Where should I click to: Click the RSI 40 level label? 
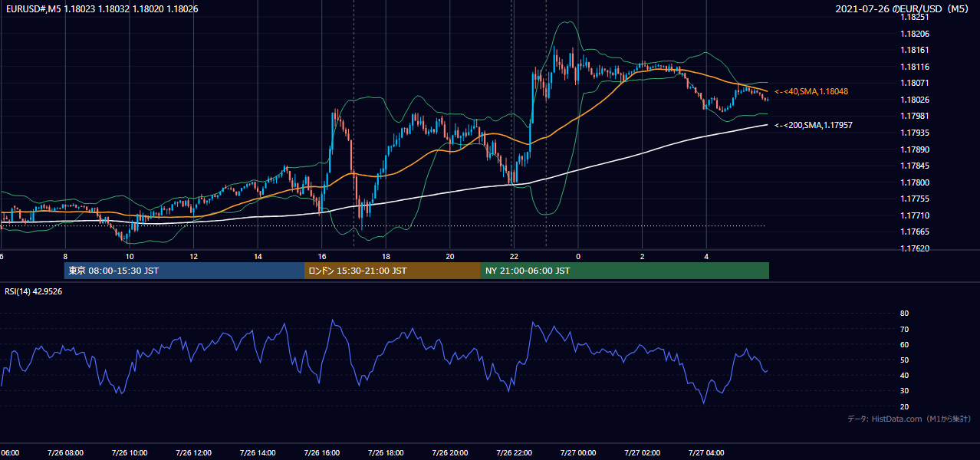click(x=904, y=375)
